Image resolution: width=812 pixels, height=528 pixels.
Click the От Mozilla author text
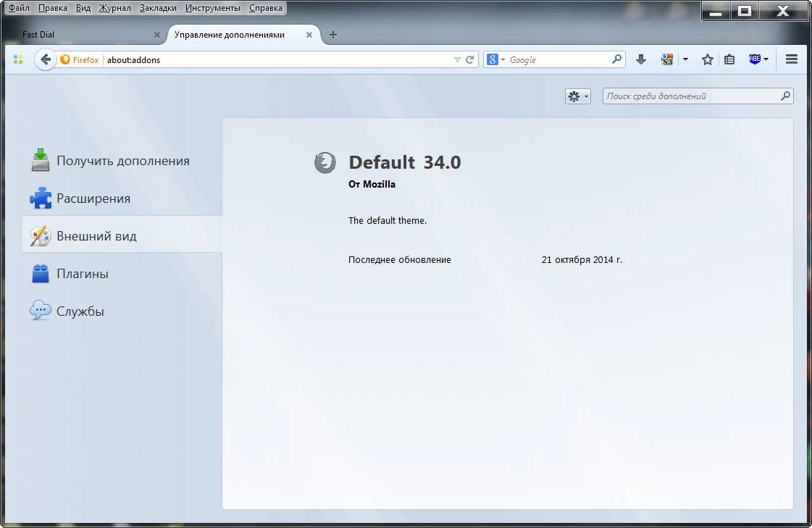[372, 184]
